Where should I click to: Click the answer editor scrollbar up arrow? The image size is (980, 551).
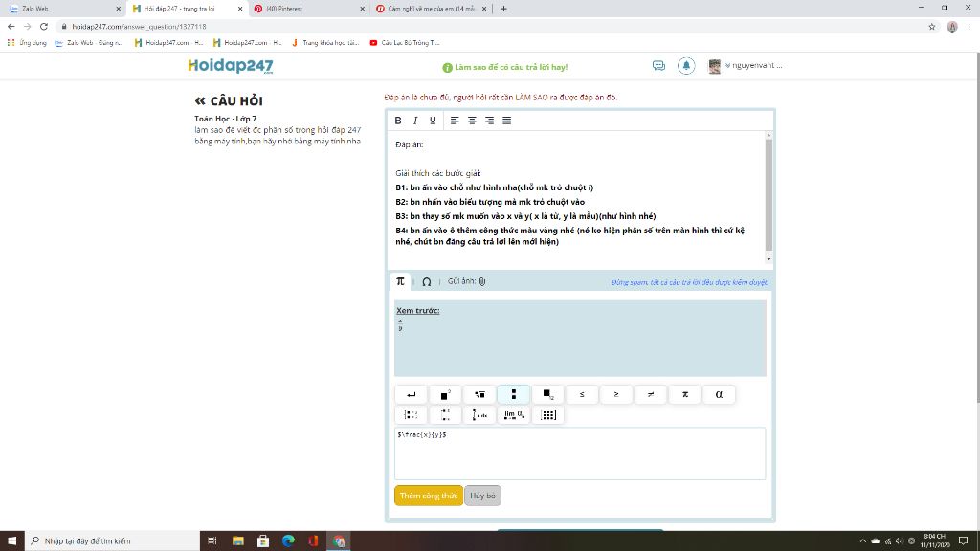(x=768, y=135)
